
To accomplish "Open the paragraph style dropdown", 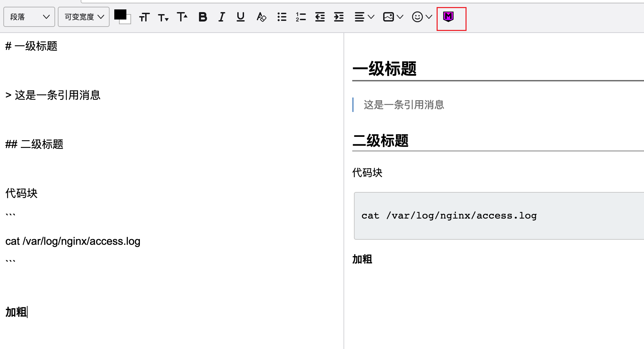I will pyautogui.click(x=29, y=17).
